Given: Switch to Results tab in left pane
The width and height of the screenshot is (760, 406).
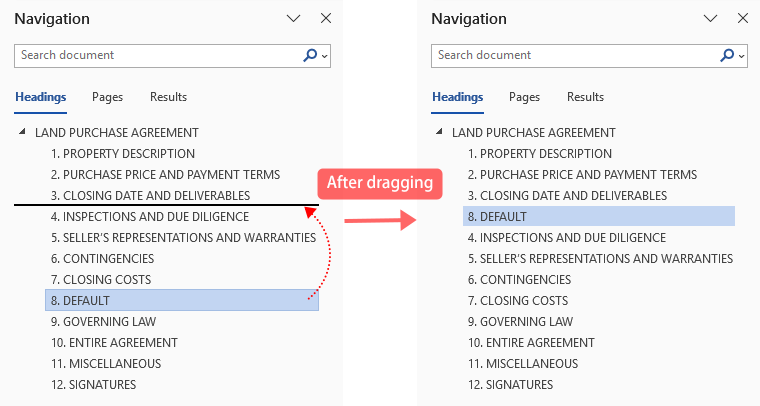Looking at the screenshot, I should [x=168, y=97].
